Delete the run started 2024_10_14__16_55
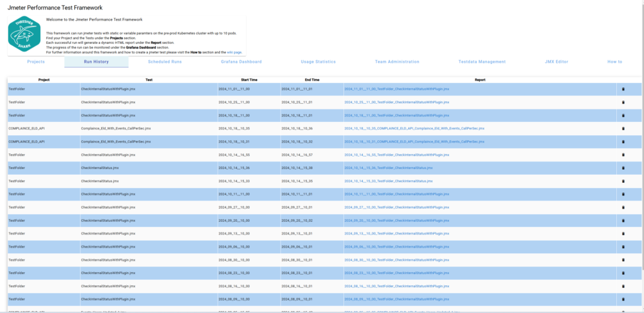The width and height of the screenshot is (644, 313). click(x=623, y=155)
